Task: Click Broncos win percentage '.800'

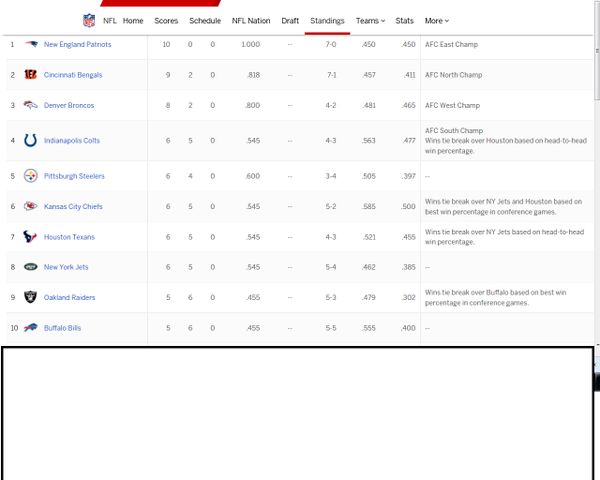Action: (252, 105)
